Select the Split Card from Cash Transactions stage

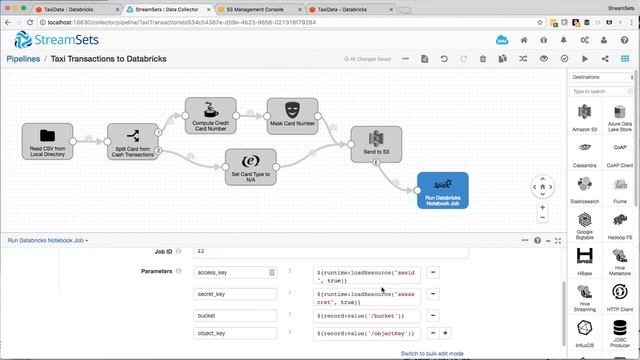[133, 142]
